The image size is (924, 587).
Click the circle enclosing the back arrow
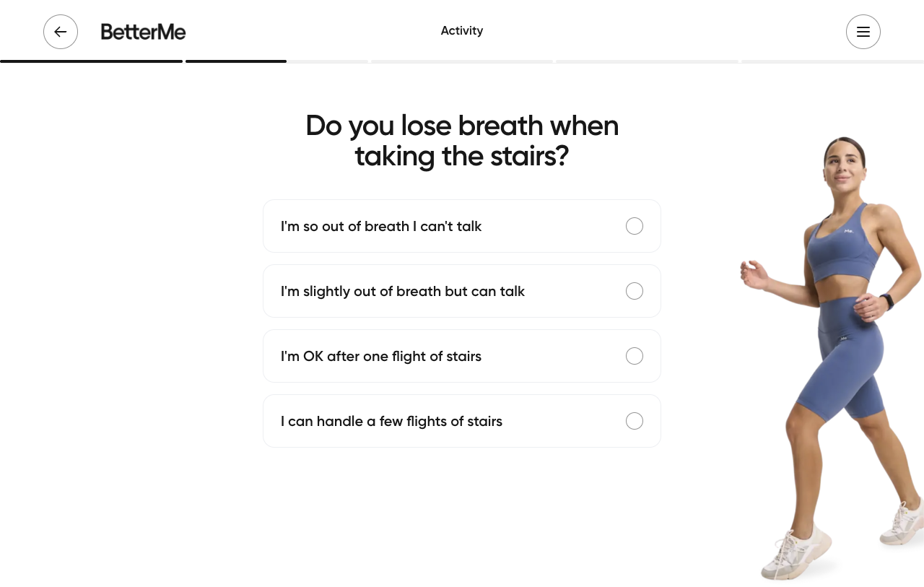(60, 32)
